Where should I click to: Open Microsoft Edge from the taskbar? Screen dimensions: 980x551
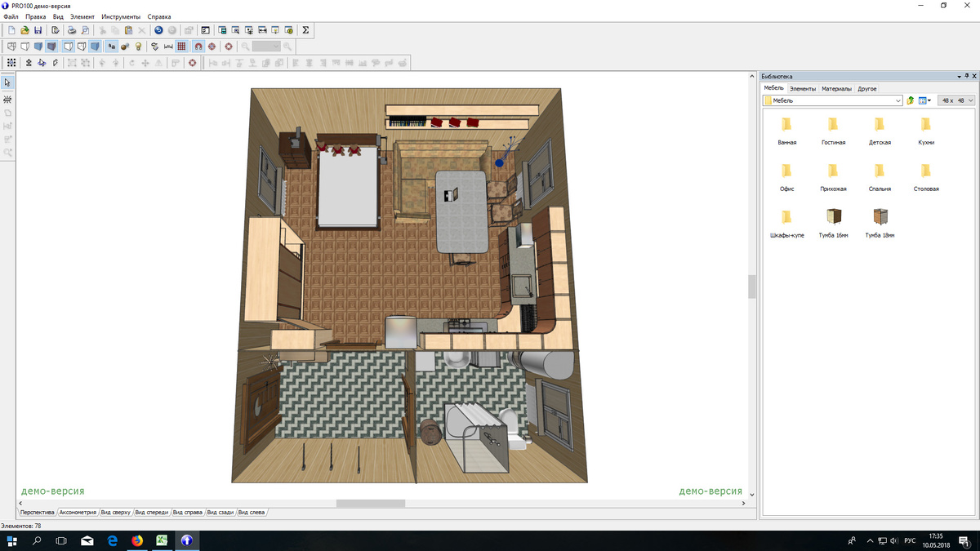coord(112,540)
